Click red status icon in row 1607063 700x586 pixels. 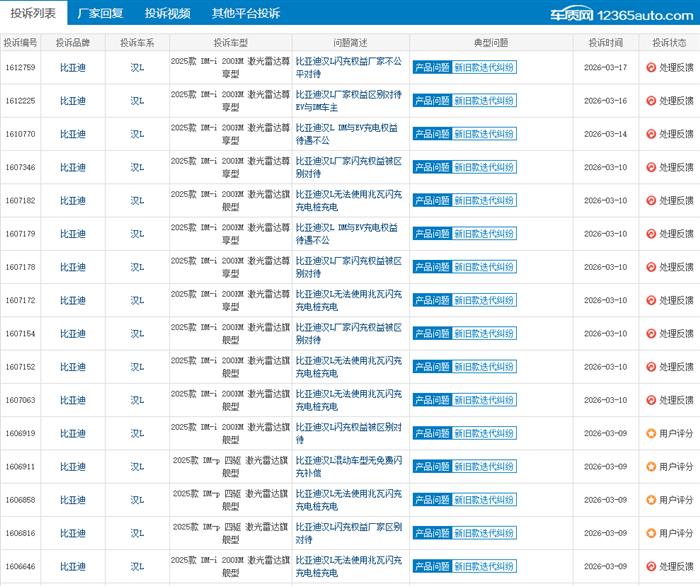pyautogui.click(x=651, y=401)
